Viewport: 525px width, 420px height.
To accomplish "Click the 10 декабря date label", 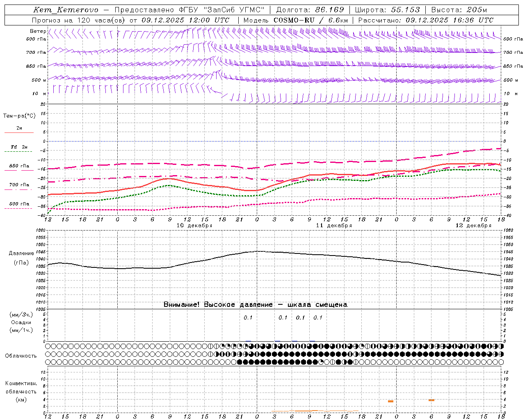I will (x=194, y=226).
